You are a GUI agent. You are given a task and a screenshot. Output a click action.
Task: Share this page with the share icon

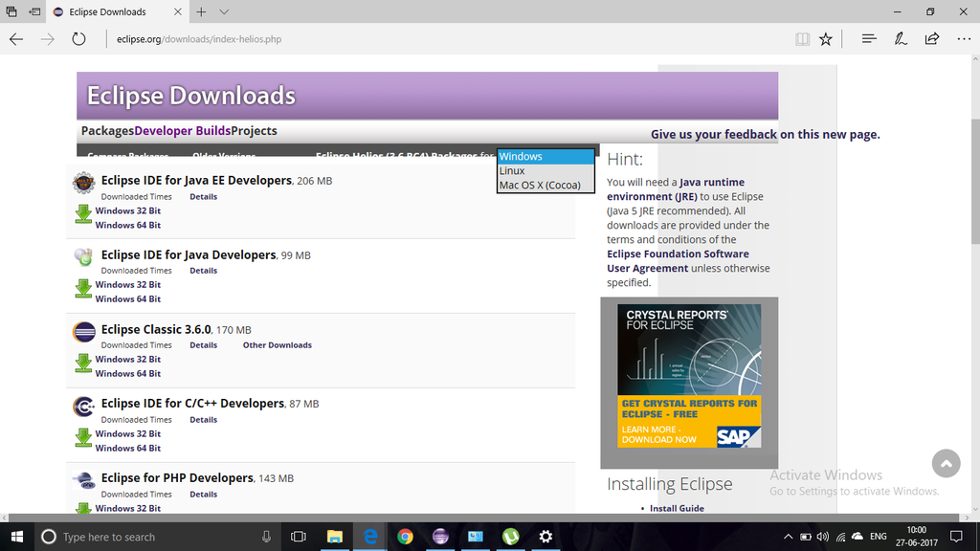[932, 38]
